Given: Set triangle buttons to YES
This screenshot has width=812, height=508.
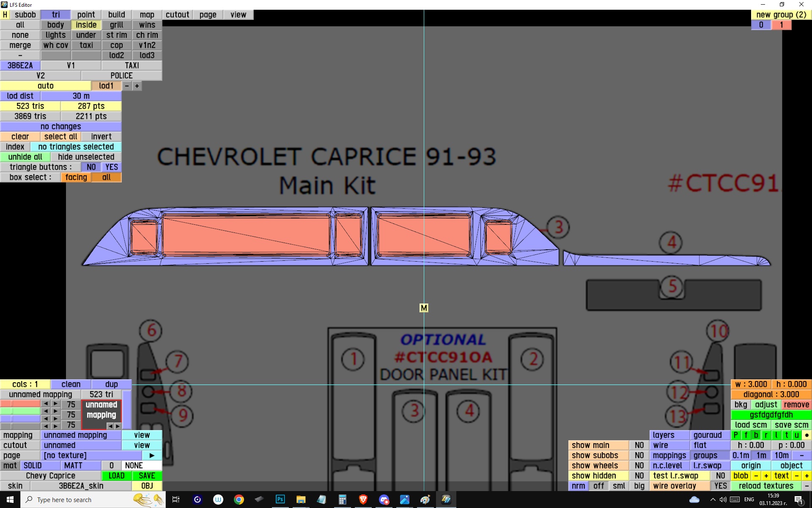Looking at the screenshot, I should tap(112, 167).
